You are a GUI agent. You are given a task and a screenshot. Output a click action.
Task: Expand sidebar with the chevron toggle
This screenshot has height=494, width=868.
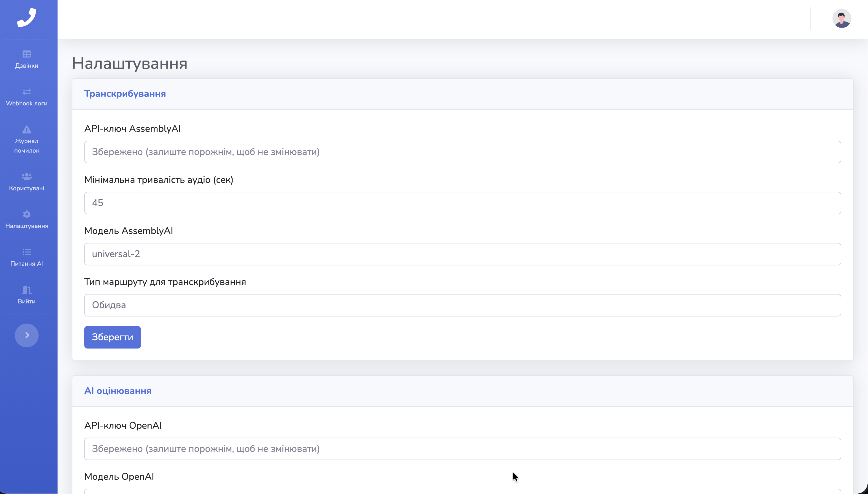(x=26, y=335)
